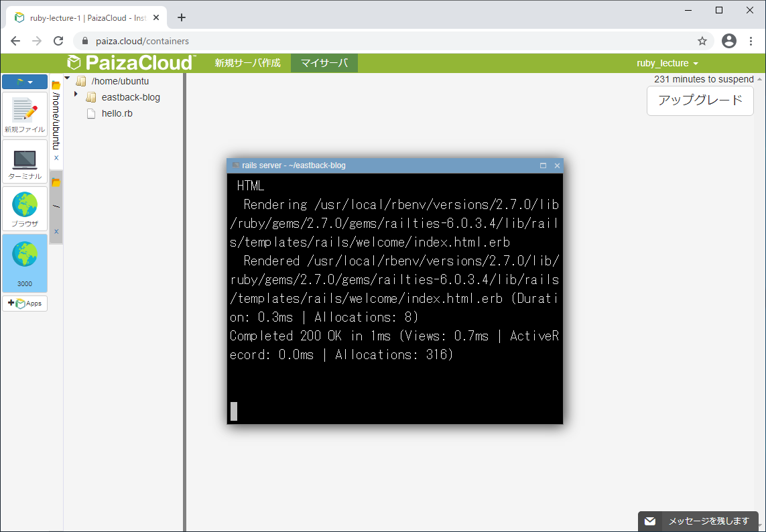Open a new browser tab with plus

[182, 17]
